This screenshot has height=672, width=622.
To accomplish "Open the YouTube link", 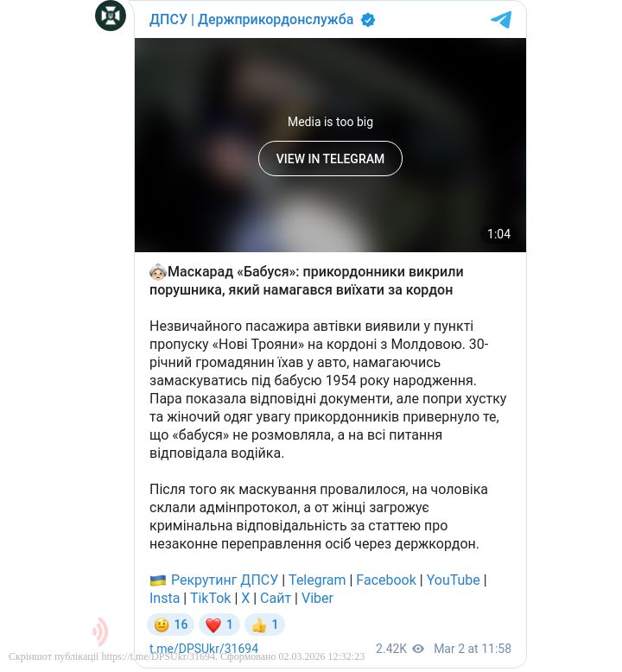I will click(453, 580).
